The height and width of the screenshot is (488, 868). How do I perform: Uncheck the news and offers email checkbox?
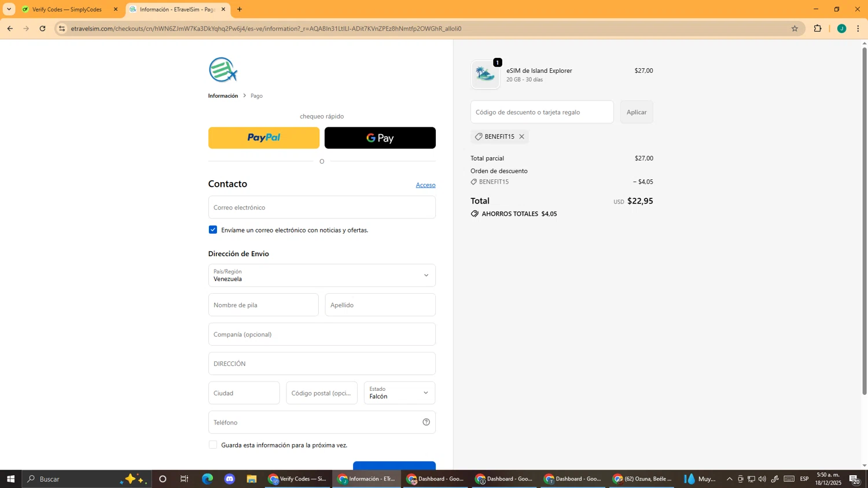coord(213,230)
